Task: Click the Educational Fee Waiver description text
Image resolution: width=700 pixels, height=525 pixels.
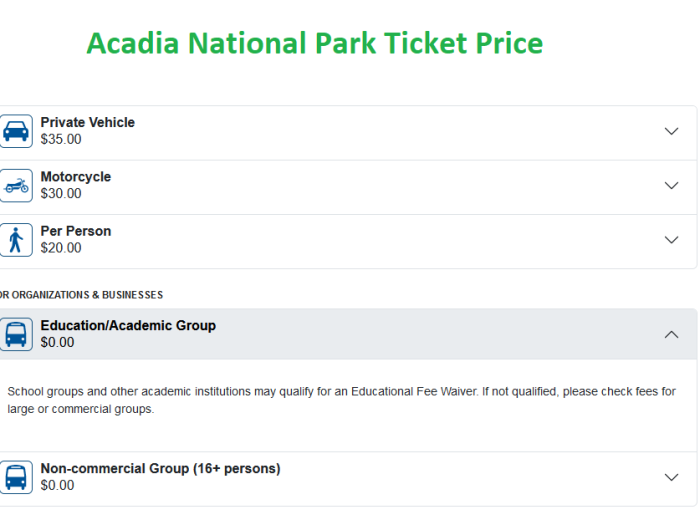Action: coord(342,400)
